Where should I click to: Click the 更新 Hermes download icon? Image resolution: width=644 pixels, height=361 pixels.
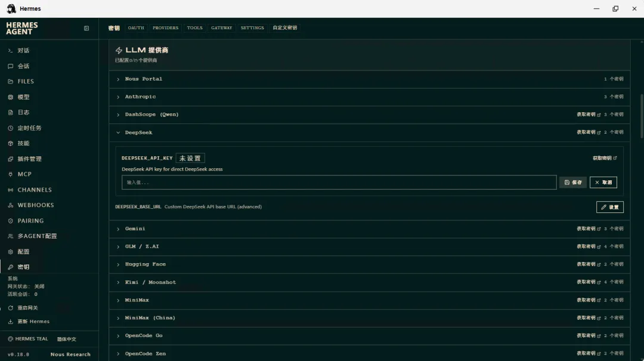click(11, 322)
